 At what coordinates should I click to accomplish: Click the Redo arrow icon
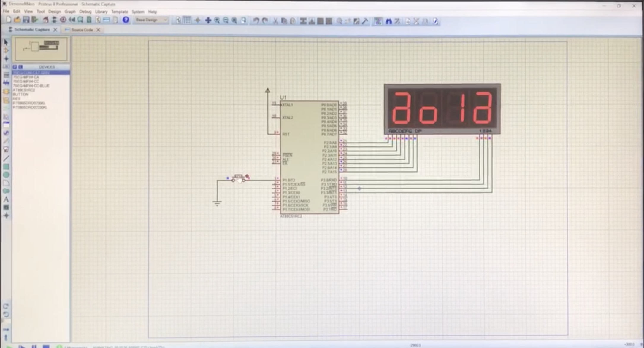(265, 20)
